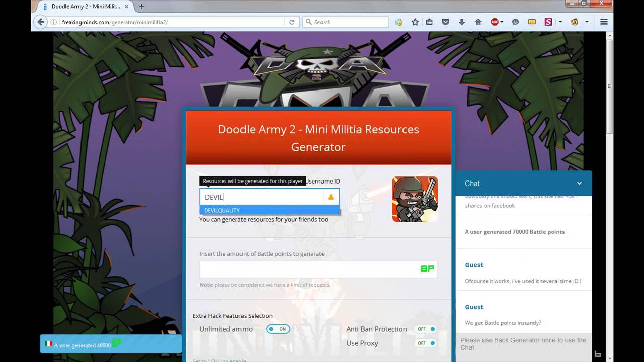Click the 'Unlimited ammo' label
The image size is (644, 362).
pyautogui.click(x=226, y=329)
